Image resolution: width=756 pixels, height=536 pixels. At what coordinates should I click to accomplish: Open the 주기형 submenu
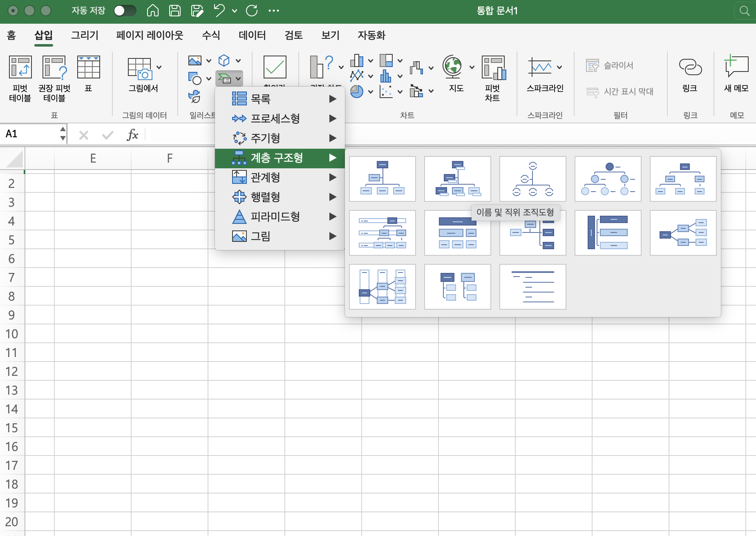280,138
